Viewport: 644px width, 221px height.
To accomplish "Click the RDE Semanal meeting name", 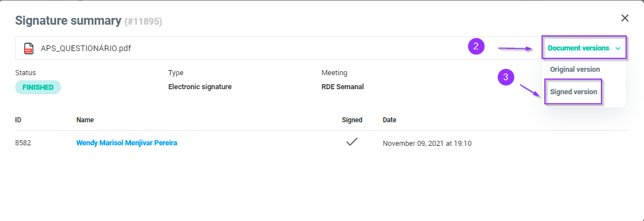I will pos(343,87).
